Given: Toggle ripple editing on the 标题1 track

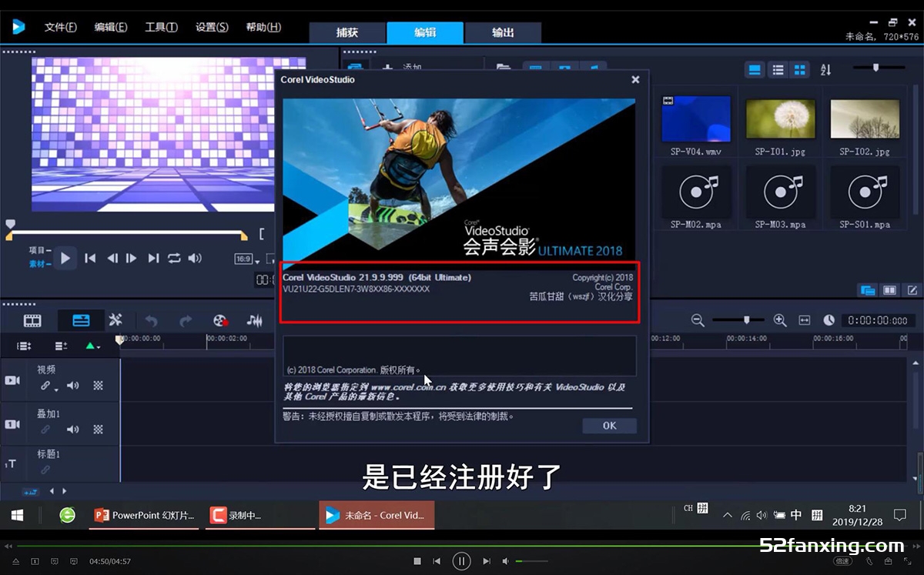Looking at the screenshot, I should coord(45,470).
